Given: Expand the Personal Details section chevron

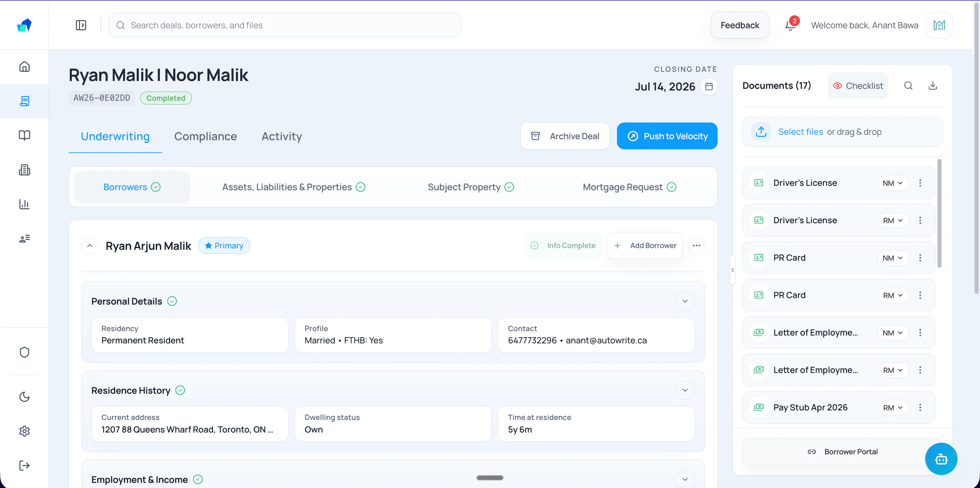Looking at the screenshot, I should pos(685,301).
